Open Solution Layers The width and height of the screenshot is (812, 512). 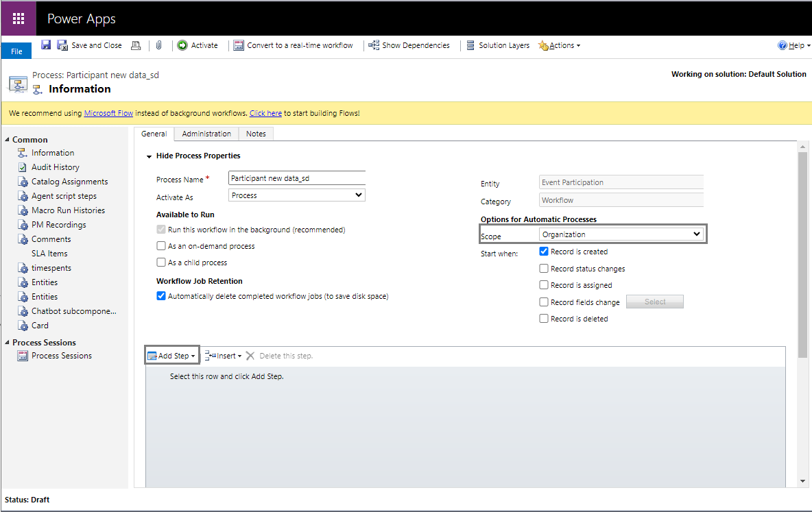(x=498, y=45)
